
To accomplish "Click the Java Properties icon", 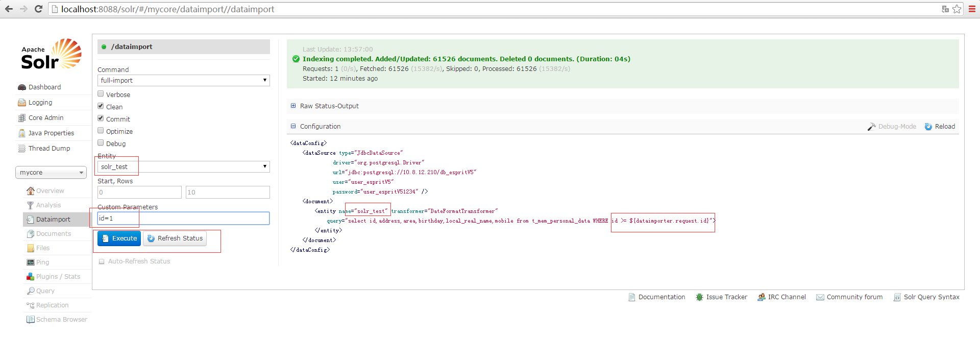I will pos(22,133).
